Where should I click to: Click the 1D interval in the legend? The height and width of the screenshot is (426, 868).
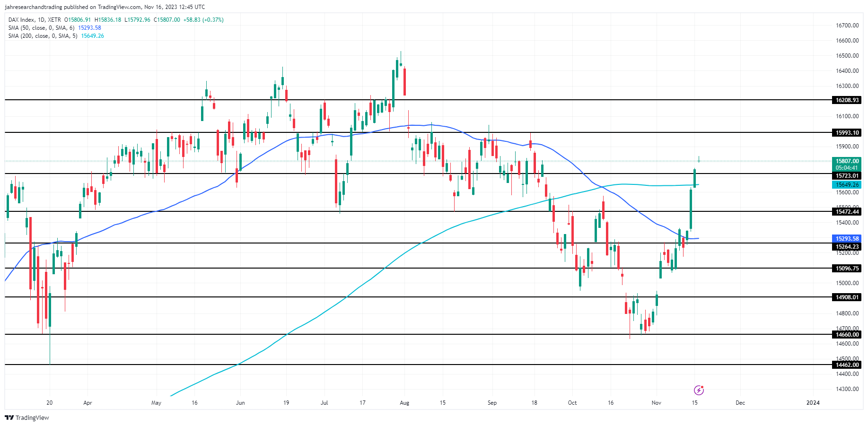click(41, 20)
